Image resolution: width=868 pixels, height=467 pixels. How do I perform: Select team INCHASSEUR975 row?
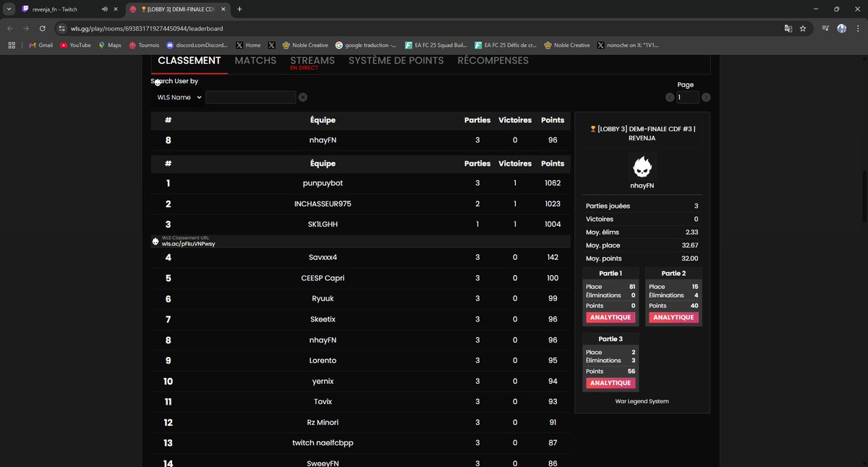coord(359,204)
